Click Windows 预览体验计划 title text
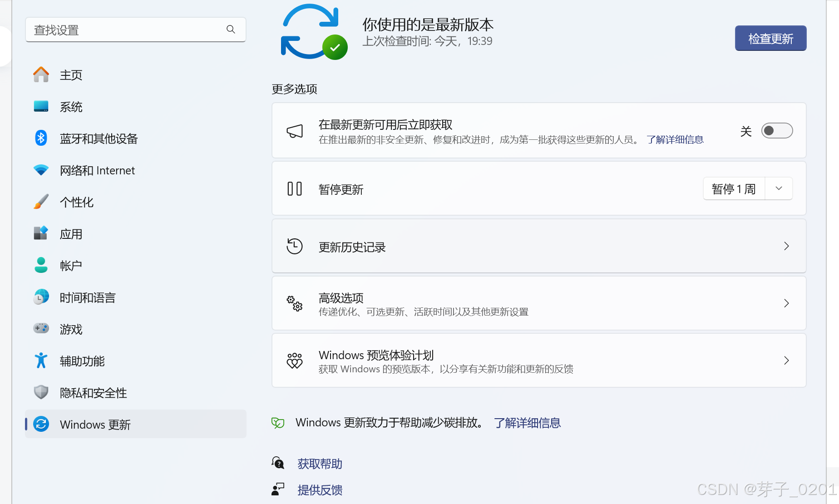Viewport: 839px width, 504px height. pyautogui.click(x=376, y=355)
